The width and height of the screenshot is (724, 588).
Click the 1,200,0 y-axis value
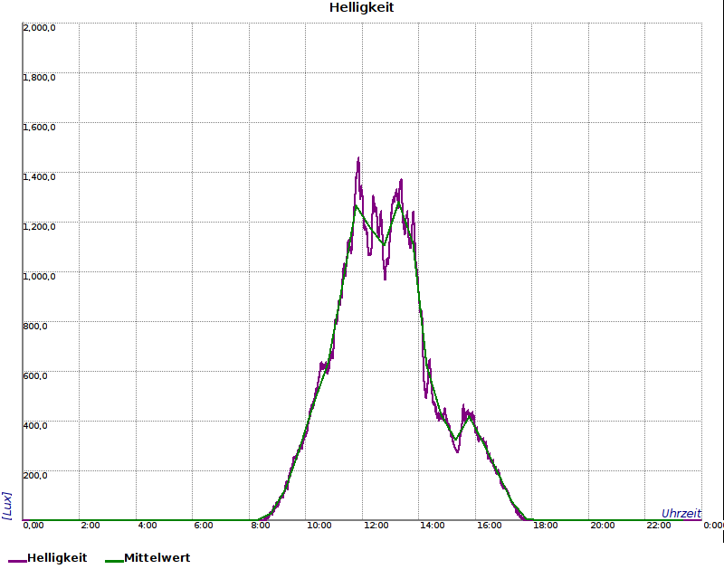[x=39, y=227]
